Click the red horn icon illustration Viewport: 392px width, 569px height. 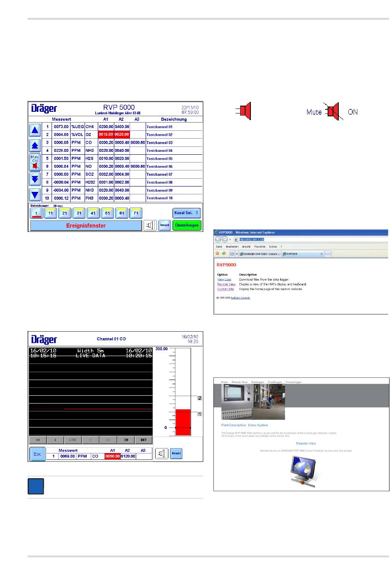243,111
